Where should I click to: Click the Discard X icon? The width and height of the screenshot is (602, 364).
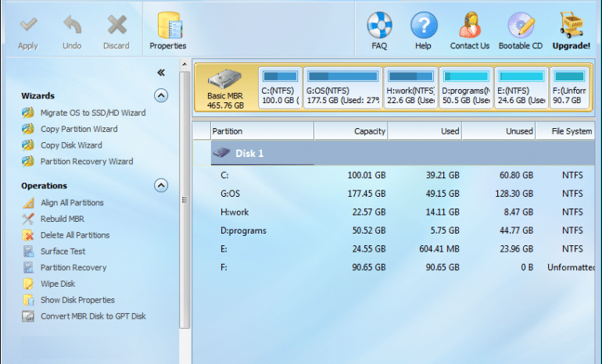[x=116, y=25]
